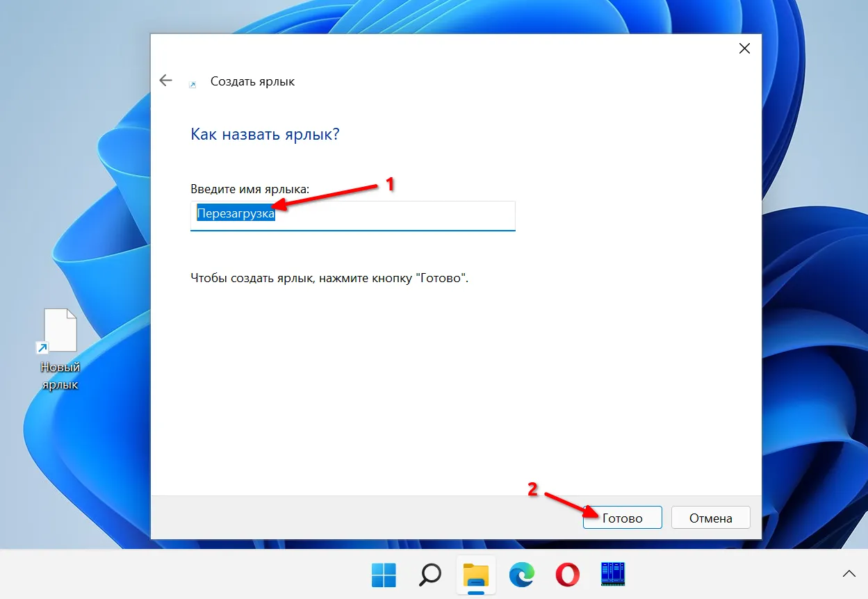
Task: Click the small shortcut icon beside the dialog title
Action: (x=193, y=84)
